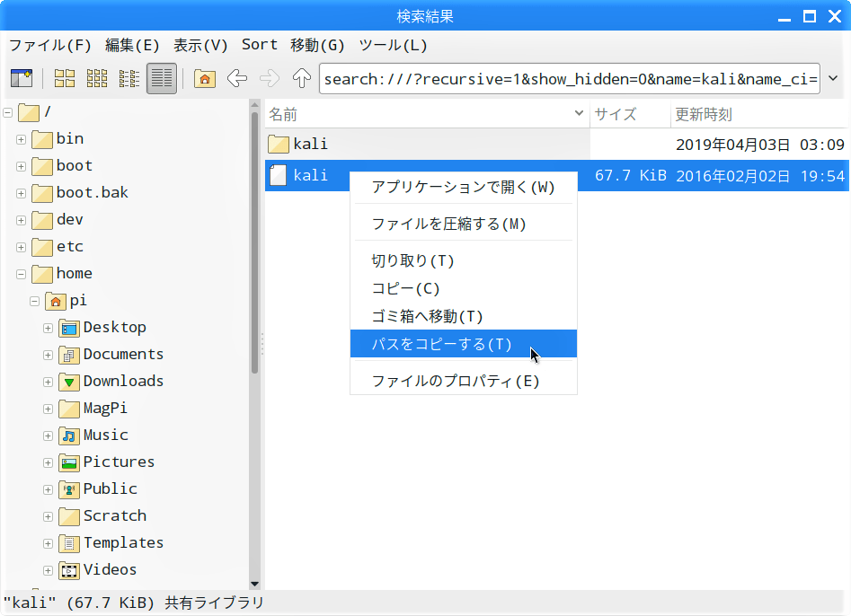Go up to parent folder
This screenshot has height=616, width=851.
point(302,79)
